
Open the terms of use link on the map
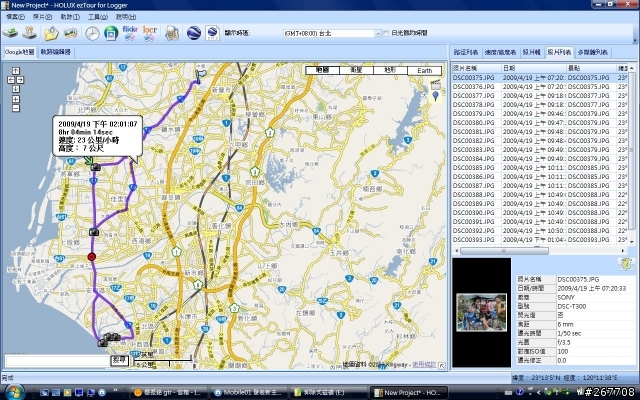click(x=424, y=364)
